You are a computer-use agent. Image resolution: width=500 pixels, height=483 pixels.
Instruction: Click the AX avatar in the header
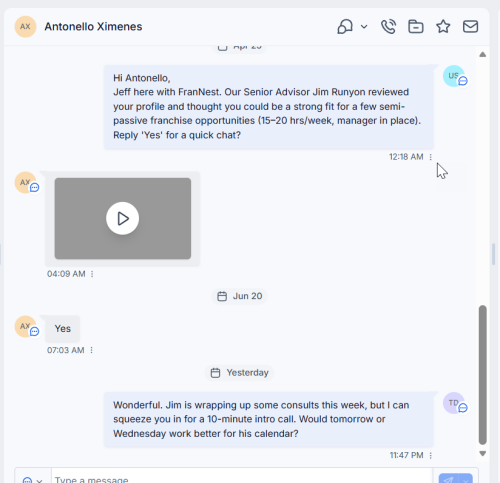click(x=25, y=27)
